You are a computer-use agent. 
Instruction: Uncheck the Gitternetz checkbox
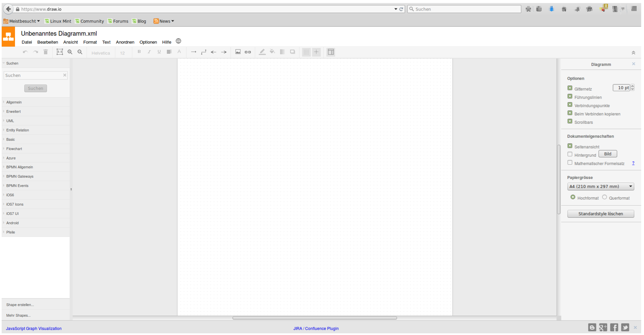[x=570, y=88]
